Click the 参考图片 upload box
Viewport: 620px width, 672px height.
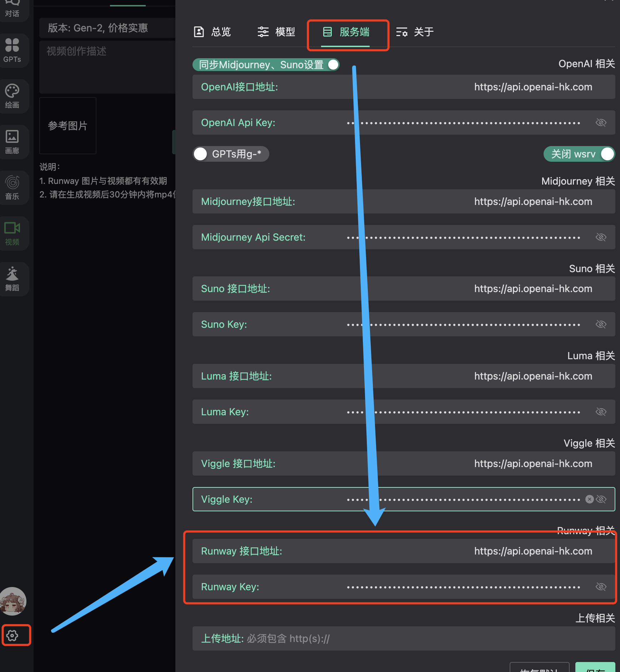[x=68, y=126]
